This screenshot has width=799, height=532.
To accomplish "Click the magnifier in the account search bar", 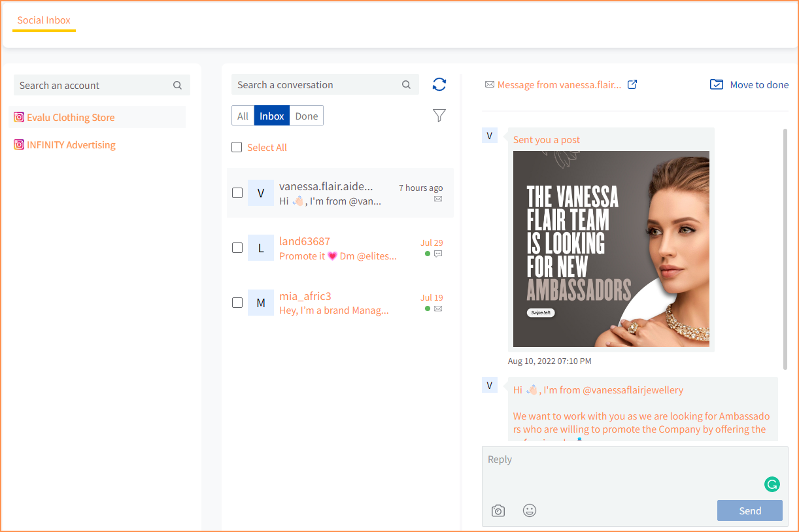I will [x=177, y=85].
